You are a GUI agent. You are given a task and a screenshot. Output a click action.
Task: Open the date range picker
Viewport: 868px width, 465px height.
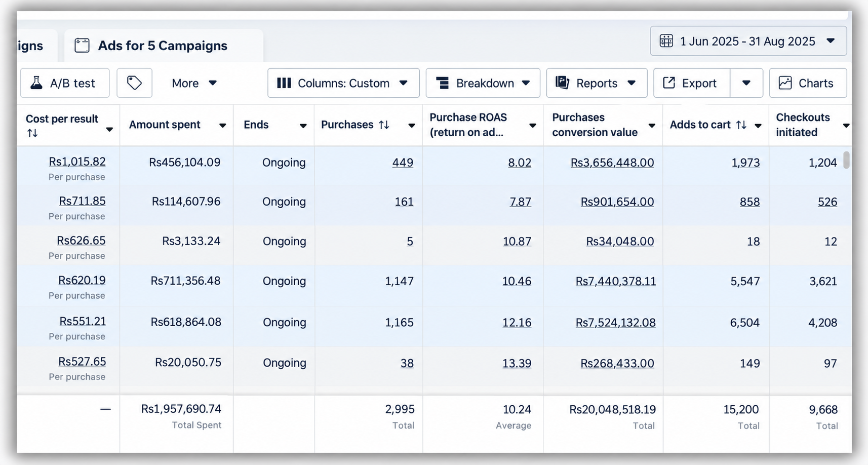pyautogui.click(x=748, y=41)
